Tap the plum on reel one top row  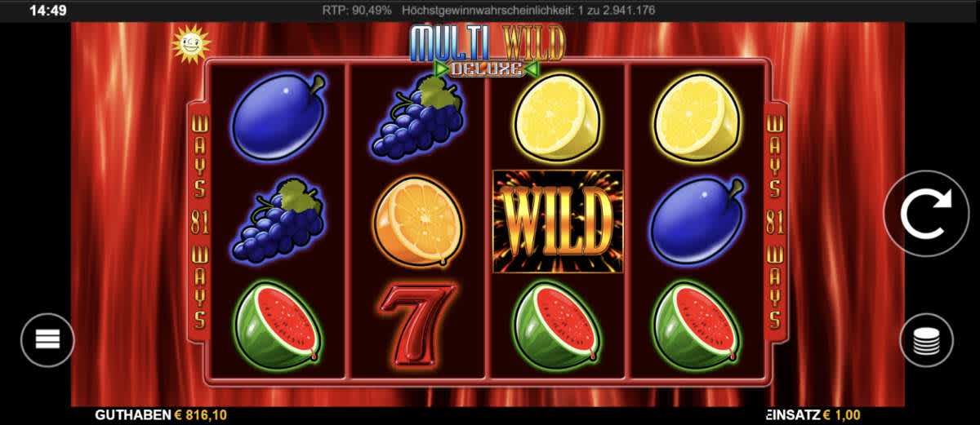[278, 115]
